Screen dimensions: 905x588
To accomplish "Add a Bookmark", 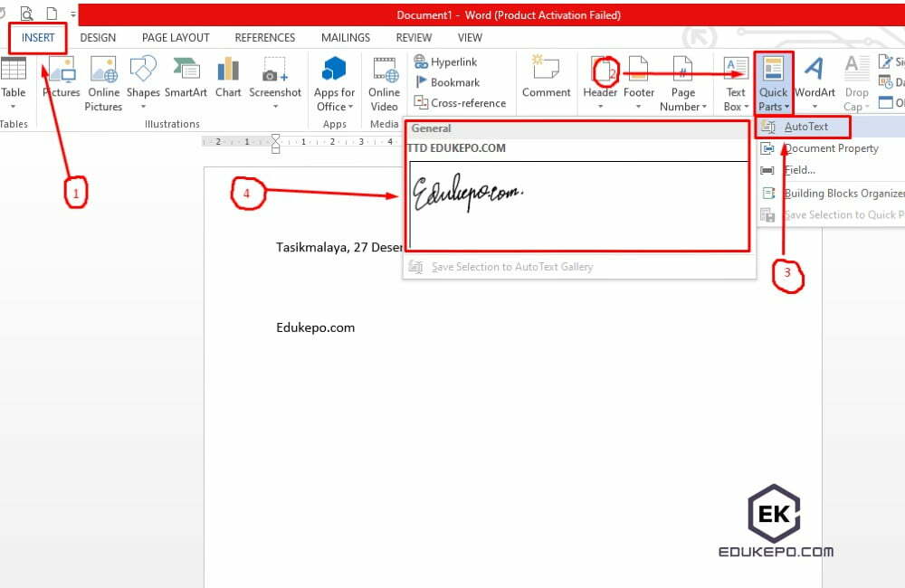I will pos(444,82).
